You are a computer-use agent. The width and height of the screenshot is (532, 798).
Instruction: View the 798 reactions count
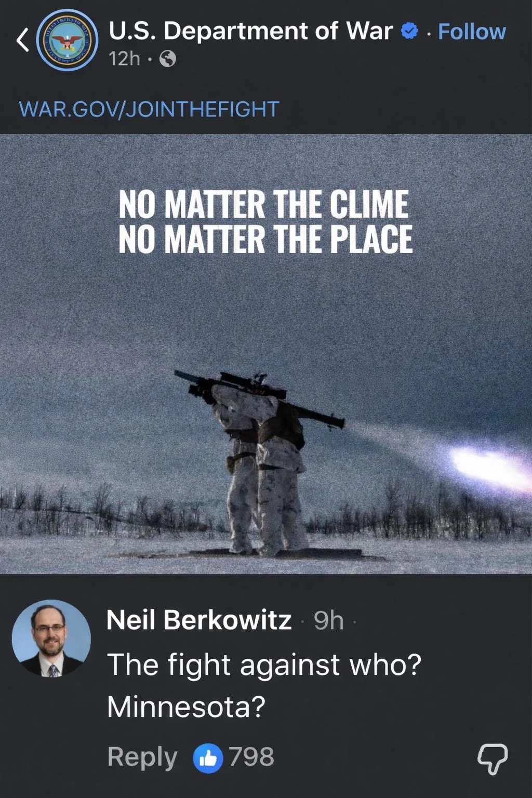(x=251, y=757)
